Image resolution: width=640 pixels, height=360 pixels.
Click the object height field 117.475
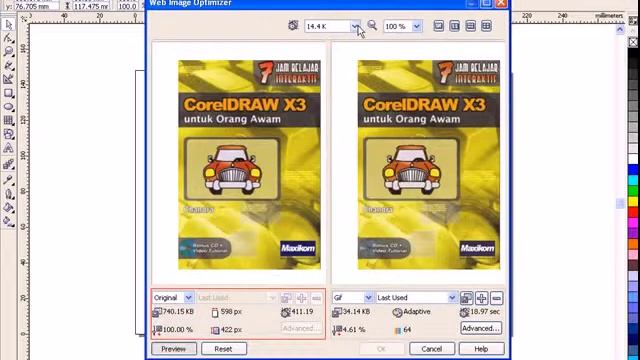pos(91,7)
